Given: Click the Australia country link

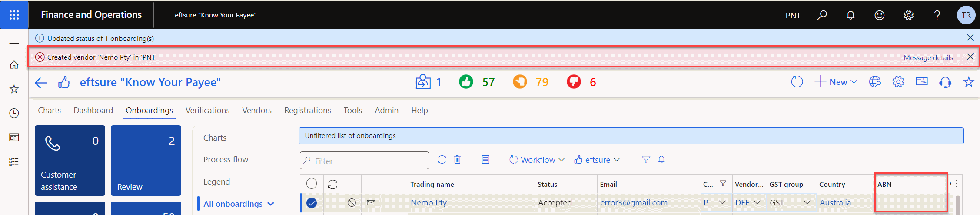Looking at the screenshot, I should tap(835, 203).
